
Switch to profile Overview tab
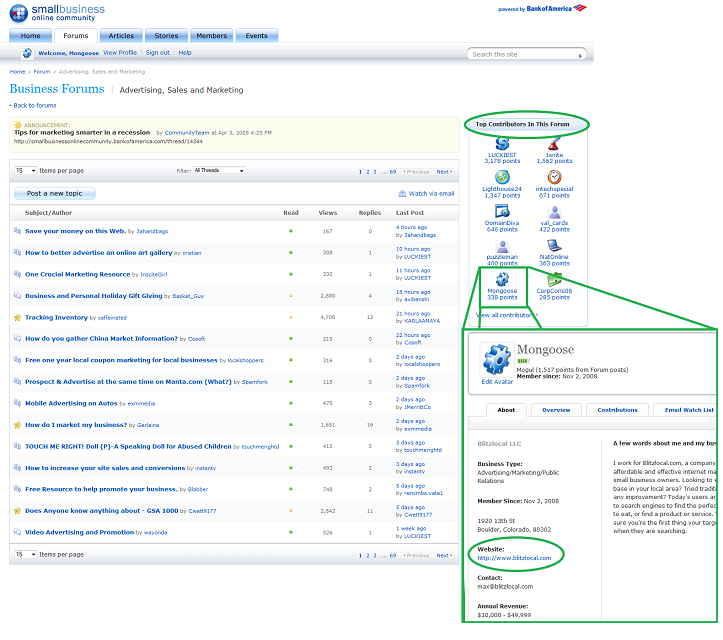coord(556,410)
